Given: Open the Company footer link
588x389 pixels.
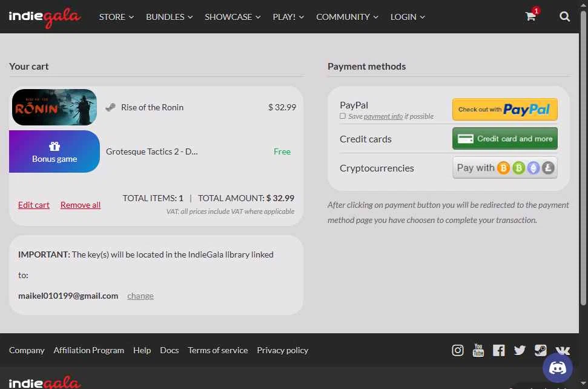Looking at the screenshot, I should tap(27, 350).
